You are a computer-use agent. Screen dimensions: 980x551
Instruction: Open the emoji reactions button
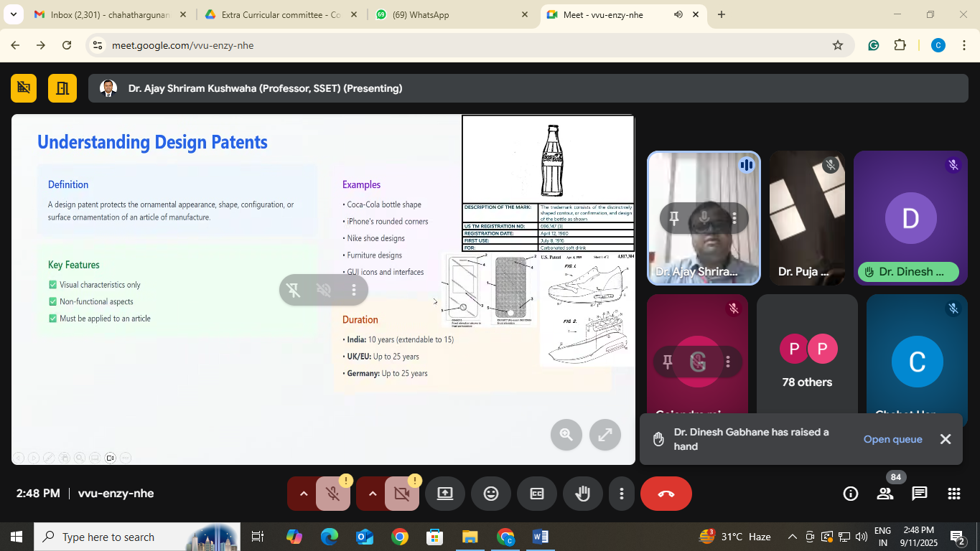491,494
